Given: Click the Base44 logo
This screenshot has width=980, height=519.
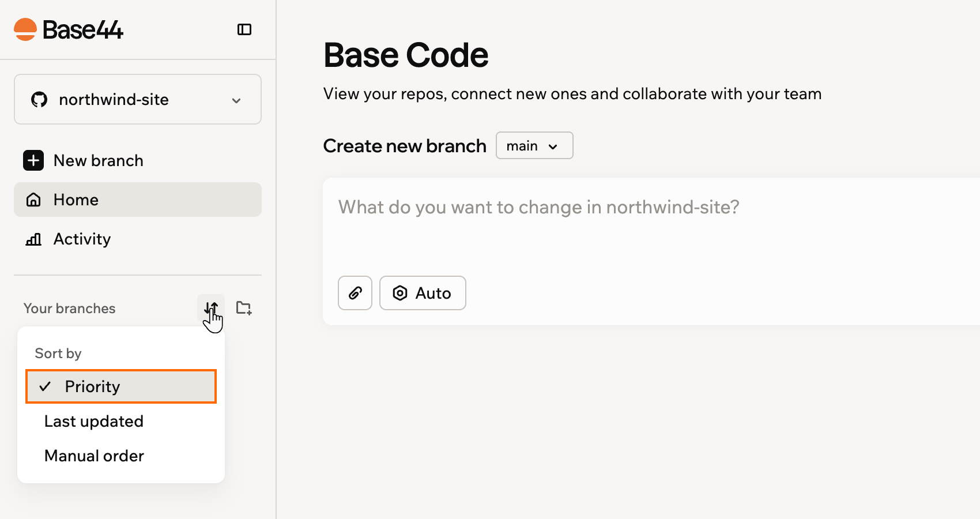Looking at the screenshot, I should click(x=69, y=29).
